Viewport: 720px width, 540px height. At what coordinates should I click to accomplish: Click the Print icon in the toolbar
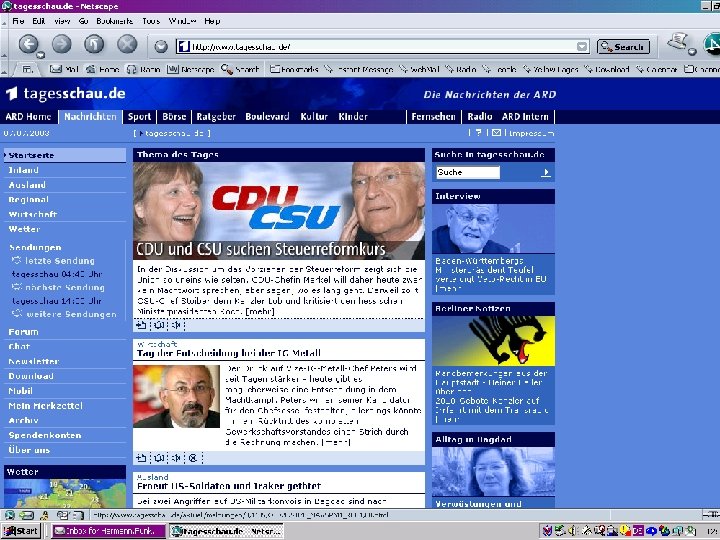[677, 42]
